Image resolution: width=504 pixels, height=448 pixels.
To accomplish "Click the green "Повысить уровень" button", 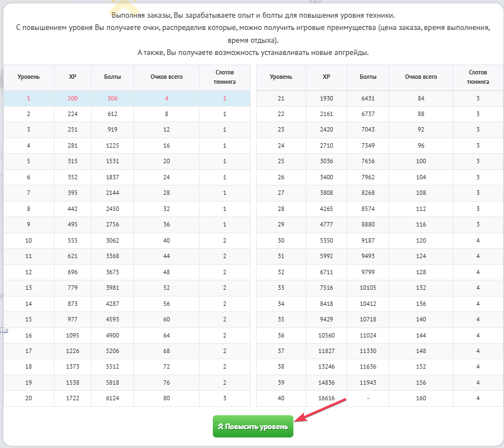I will click(x=253, y=426).
